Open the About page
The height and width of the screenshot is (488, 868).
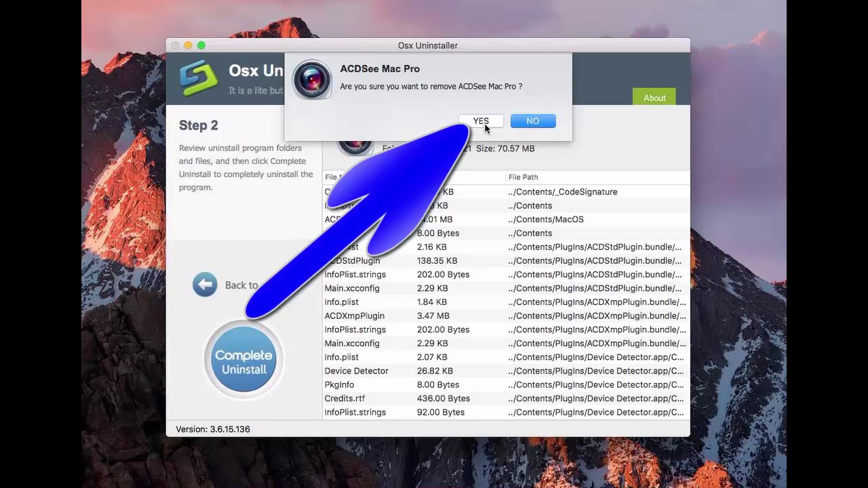coord(654,98)
